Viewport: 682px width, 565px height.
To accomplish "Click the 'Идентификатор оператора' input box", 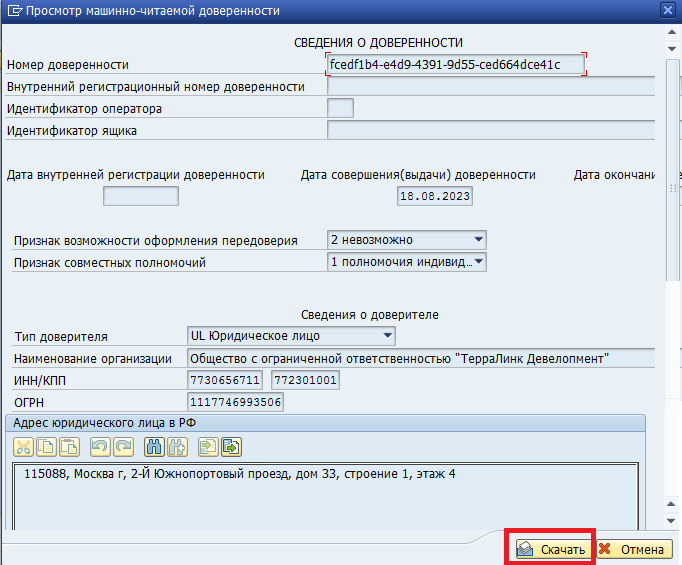I will [340, 108].
